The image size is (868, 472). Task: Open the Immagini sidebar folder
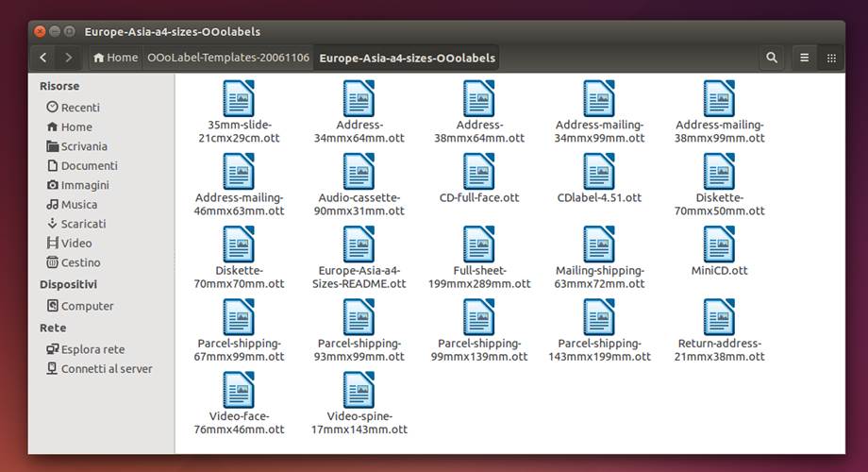point(78,185)
